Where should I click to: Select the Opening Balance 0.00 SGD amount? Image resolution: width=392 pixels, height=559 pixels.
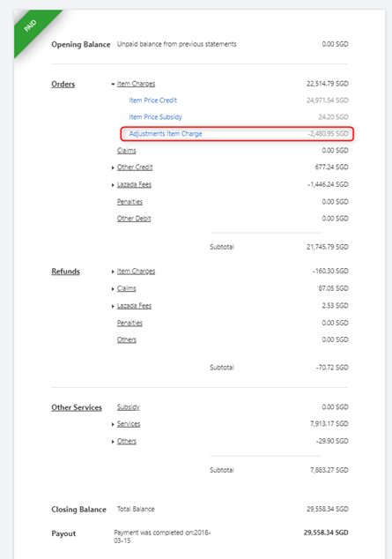point(336,44)
